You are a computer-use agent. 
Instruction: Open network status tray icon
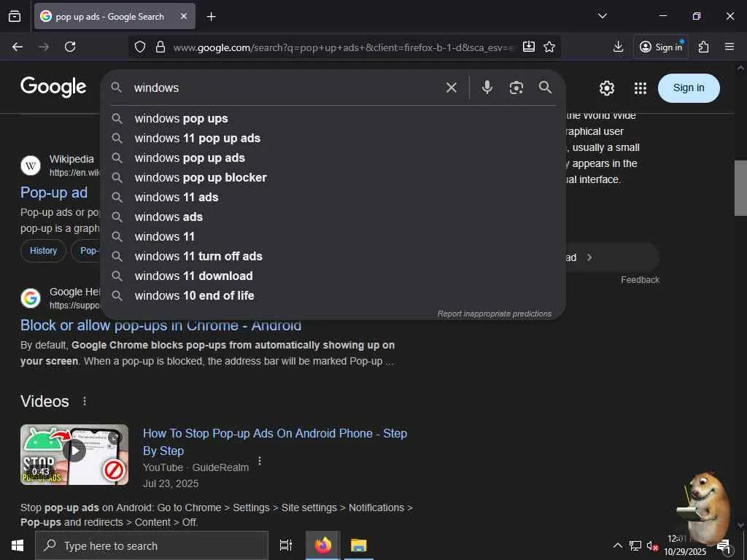pos(635,545)
